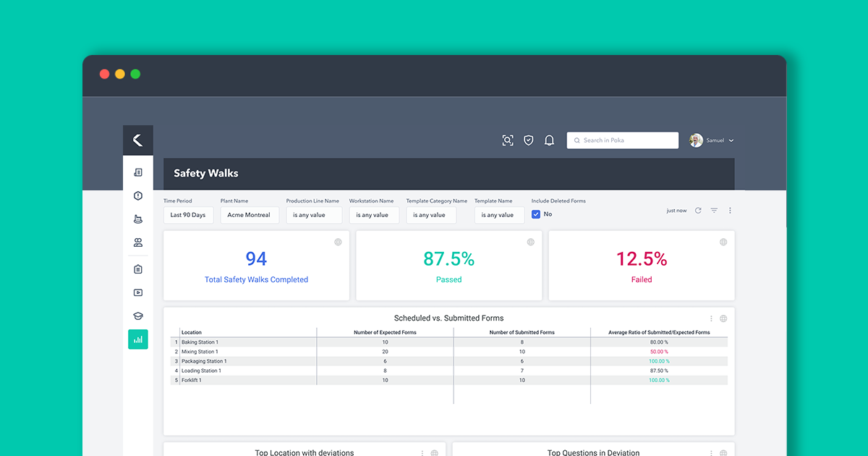The image size is (868, 456).
Task: Open notifications via the bell icon
Action: coord(549,140)
